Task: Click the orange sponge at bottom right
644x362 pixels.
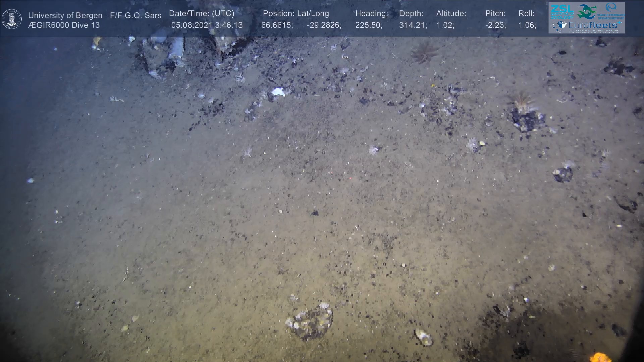Action: (x=600, y=357)
